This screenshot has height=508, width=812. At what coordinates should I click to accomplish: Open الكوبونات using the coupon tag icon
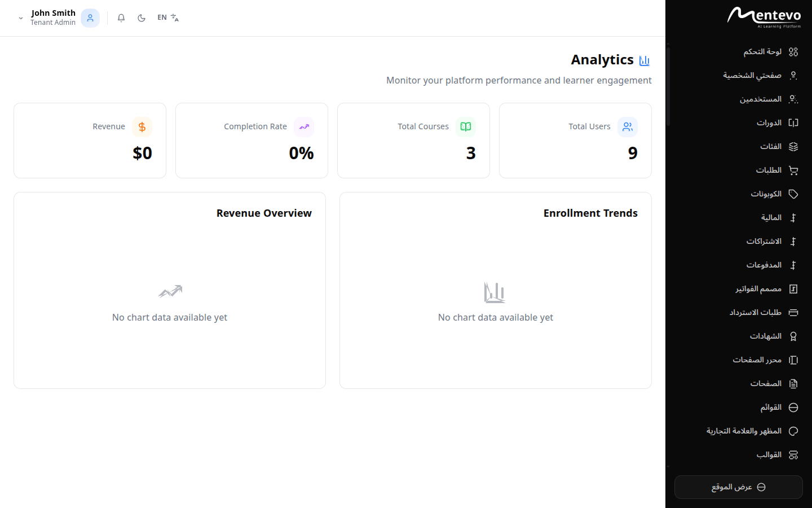coord(793,194)
